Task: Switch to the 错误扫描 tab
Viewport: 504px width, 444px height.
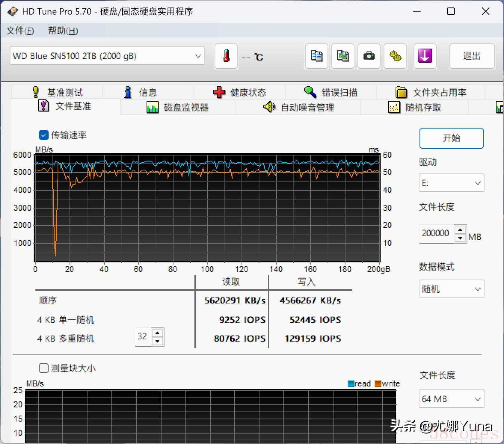Action: pos(331,92)
